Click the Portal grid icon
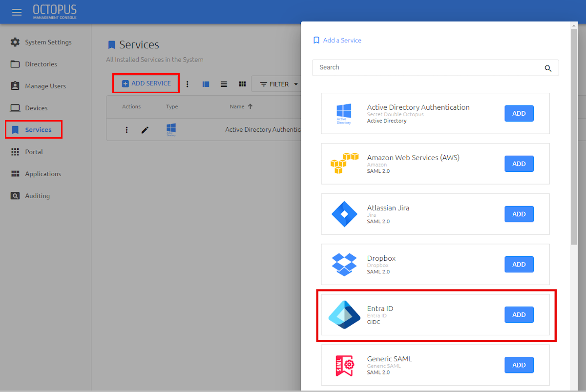586x392 pixels. click(15, 152)
